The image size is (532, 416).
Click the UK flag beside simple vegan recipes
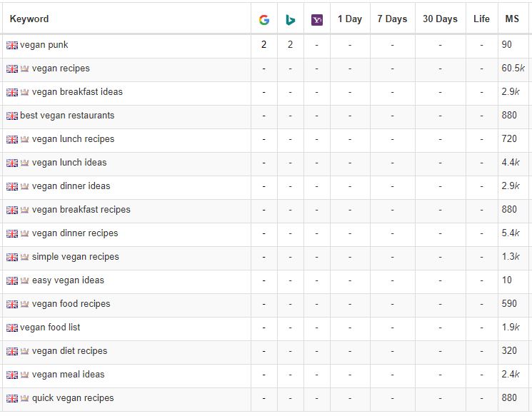tap(12, 258)
